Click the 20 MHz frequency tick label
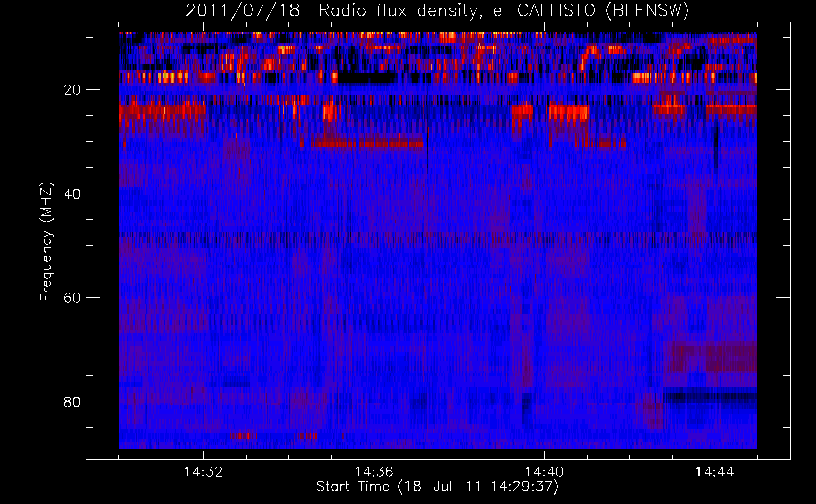Screen dimensions: 816x504 (x=72, y=90)
